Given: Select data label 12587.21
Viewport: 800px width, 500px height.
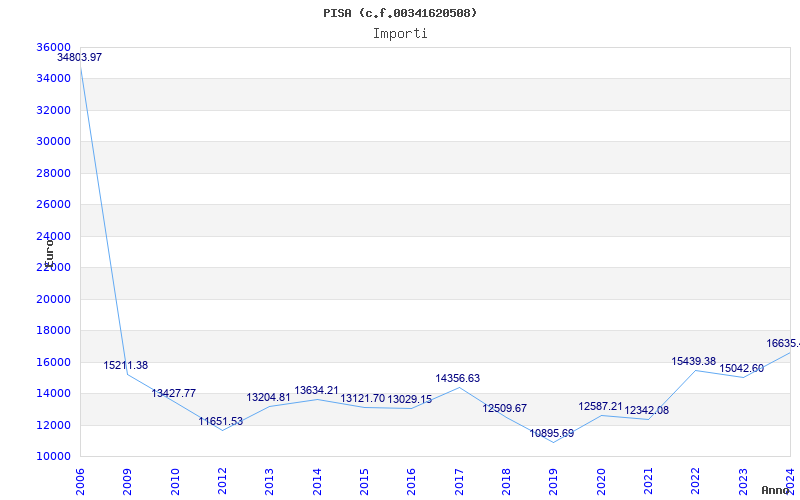Looking at the screenshot, I should click(601, 407).
